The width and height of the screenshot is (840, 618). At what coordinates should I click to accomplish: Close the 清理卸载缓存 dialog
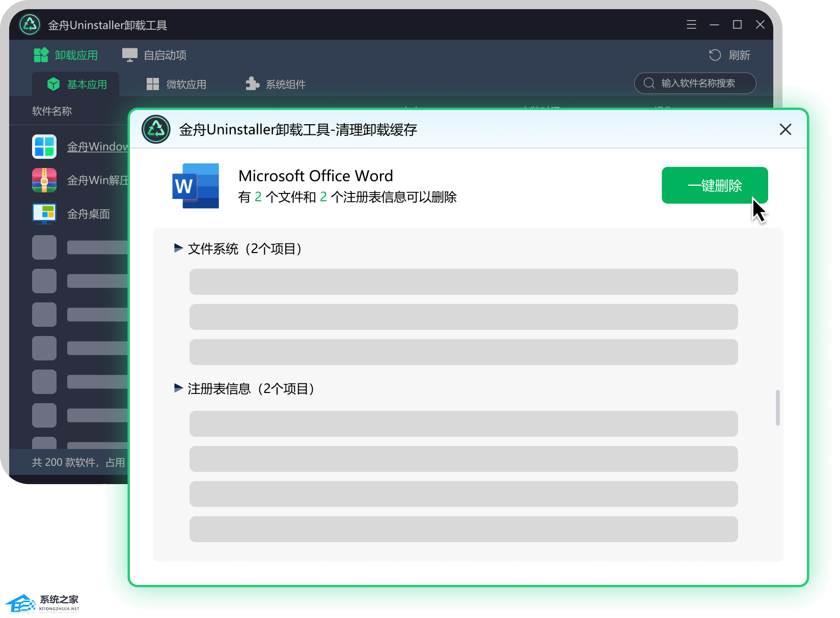pyautogui.click(x=785, y=129)
